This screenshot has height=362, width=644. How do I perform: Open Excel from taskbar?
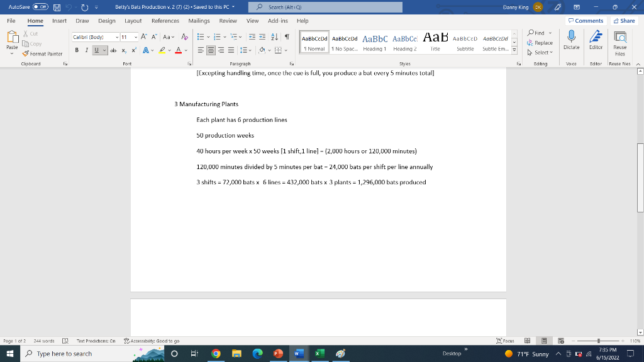click(x=319, y=353)
